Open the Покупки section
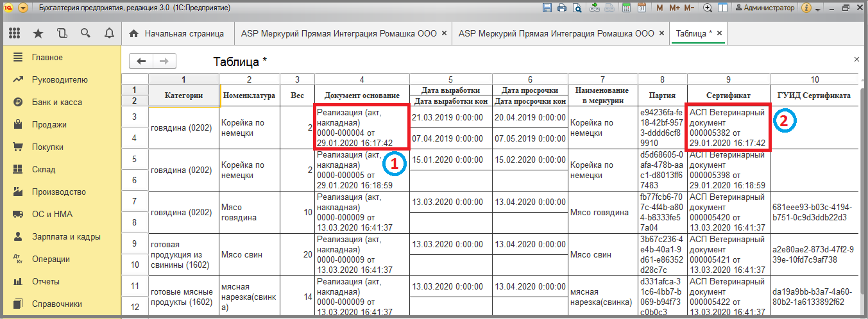Viewport: 868px width, 319px height. click(61, 147)
